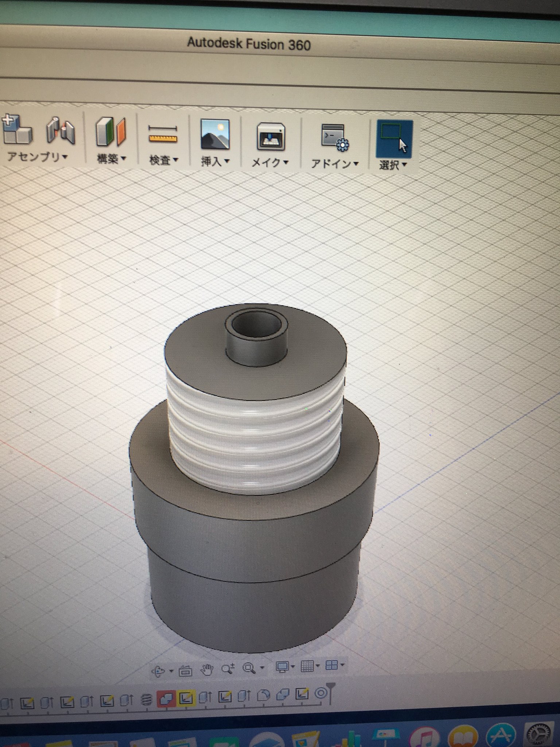
Task: Click the Look At icon in navigation bar
Action: tap(185, 670)
